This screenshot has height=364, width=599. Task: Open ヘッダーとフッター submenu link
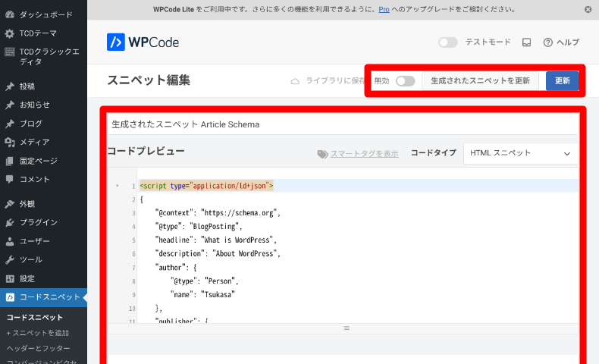(38, 348)
